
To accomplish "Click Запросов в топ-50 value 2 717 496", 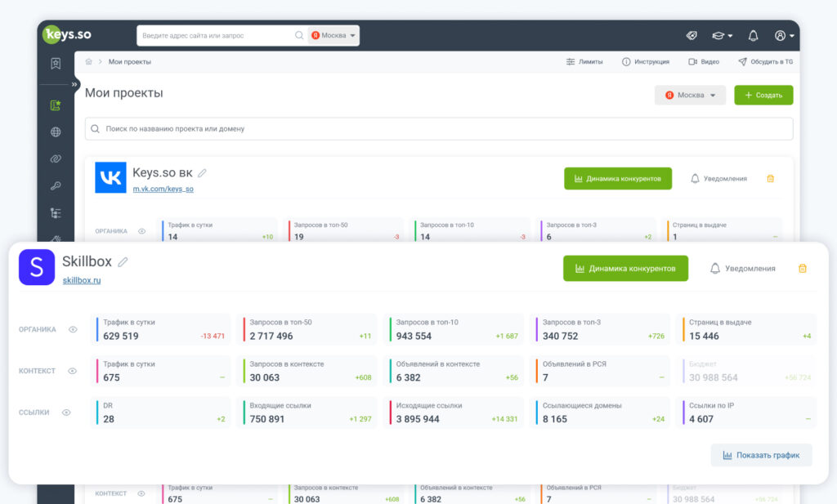I will tap(271, 336).
